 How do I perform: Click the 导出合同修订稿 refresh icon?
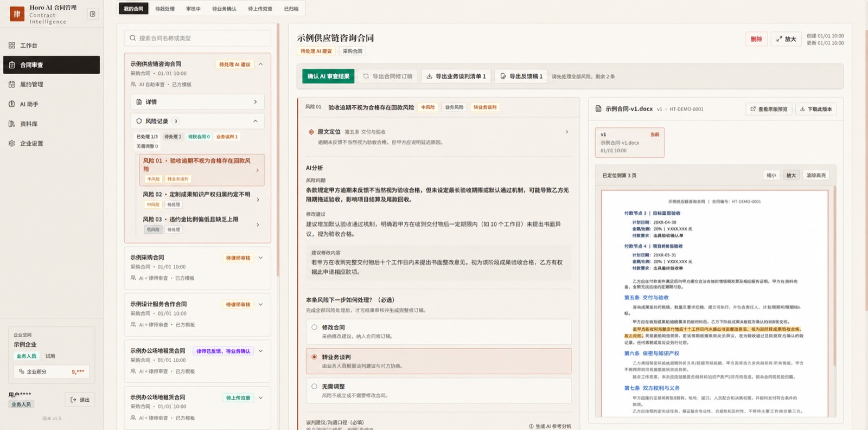point(366,76)
